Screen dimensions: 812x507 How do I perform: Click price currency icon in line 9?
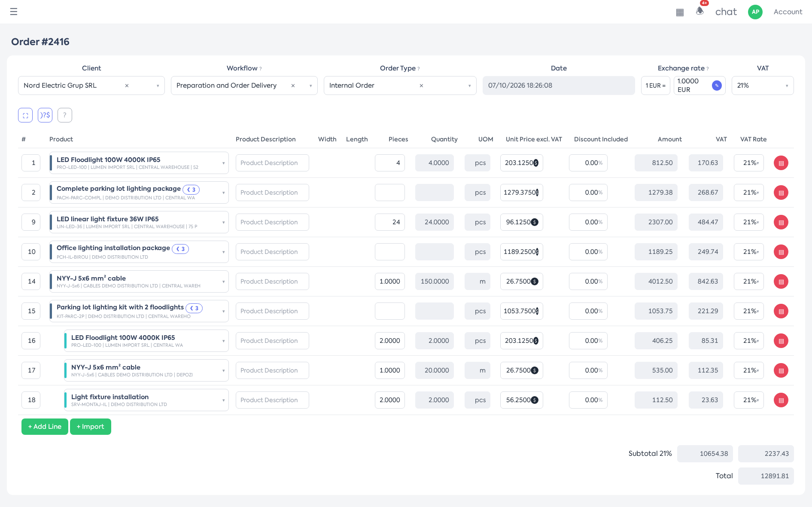[535, 222]
